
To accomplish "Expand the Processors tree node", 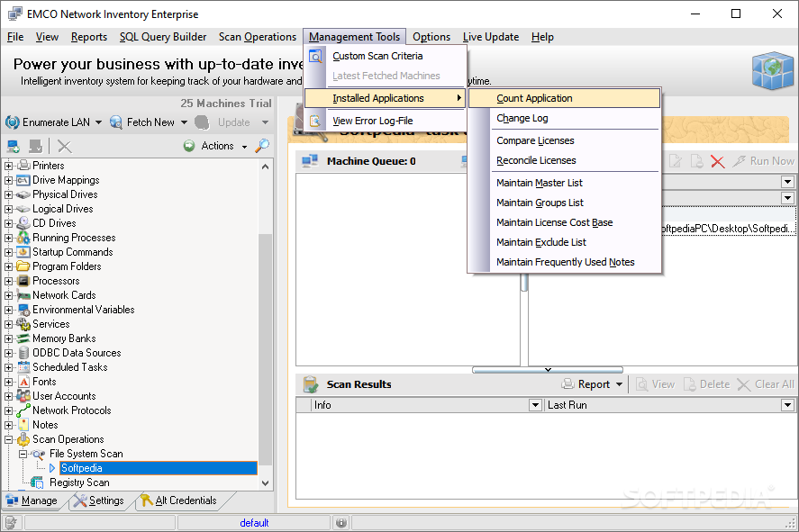I will click(x=9, y=281).
